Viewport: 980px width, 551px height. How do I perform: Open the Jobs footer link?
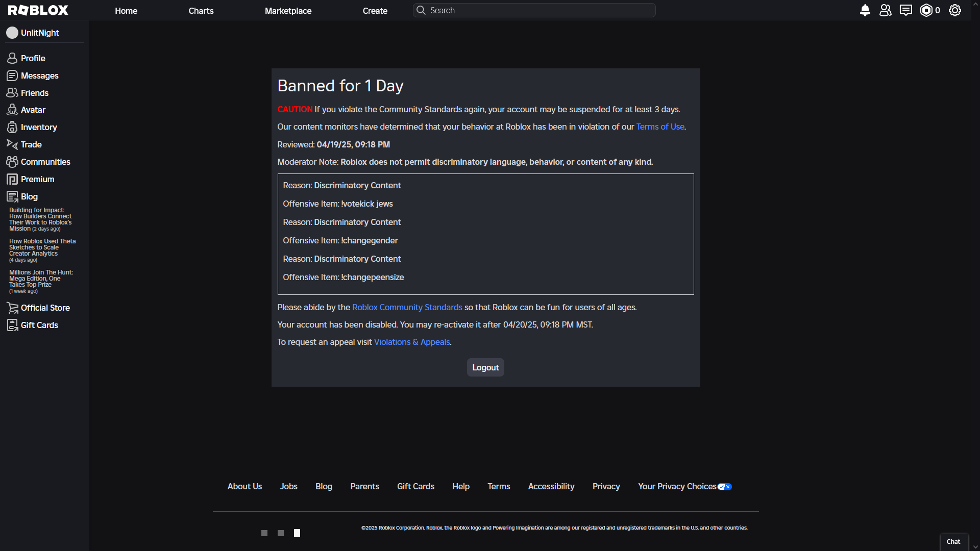pos(288,486)
